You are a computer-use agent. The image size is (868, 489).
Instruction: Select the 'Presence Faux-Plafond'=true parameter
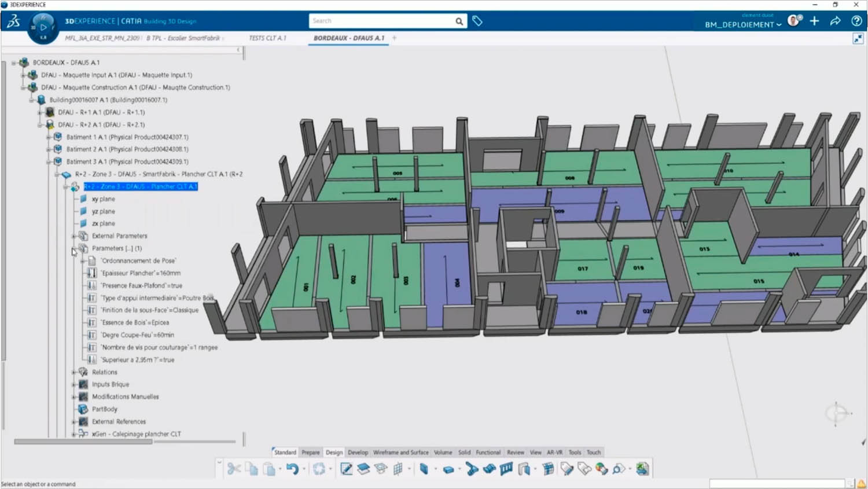pyautogui.click(x=141, y=286)
